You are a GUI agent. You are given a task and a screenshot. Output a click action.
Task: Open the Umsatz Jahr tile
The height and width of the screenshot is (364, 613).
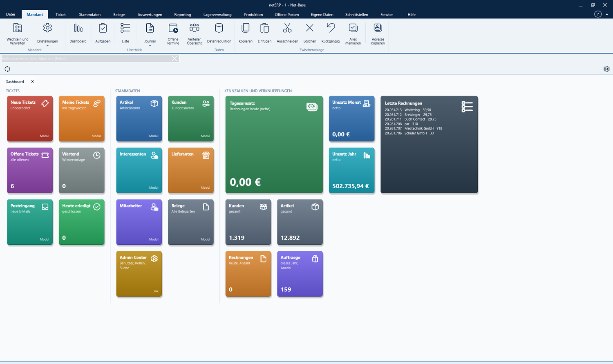click(x=351, y=170)
